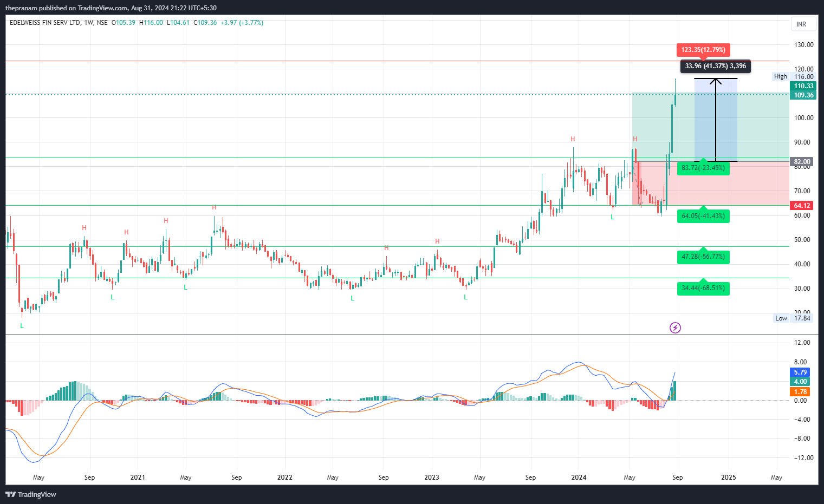The height and width of the screenshot is (504, 824).
Task: Click the green 83.72(-23.45%) level label
Action: [x=703, y=168]
